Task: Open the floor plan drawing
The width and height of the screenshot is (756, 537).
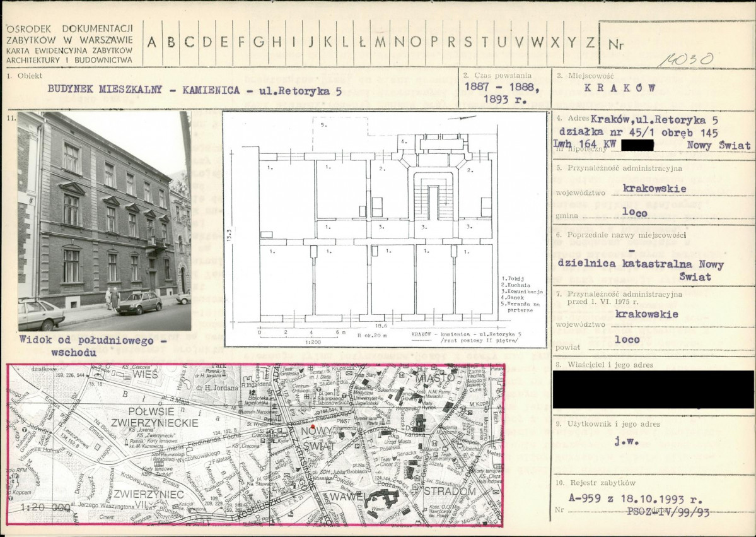Action: tap(385, 229)
